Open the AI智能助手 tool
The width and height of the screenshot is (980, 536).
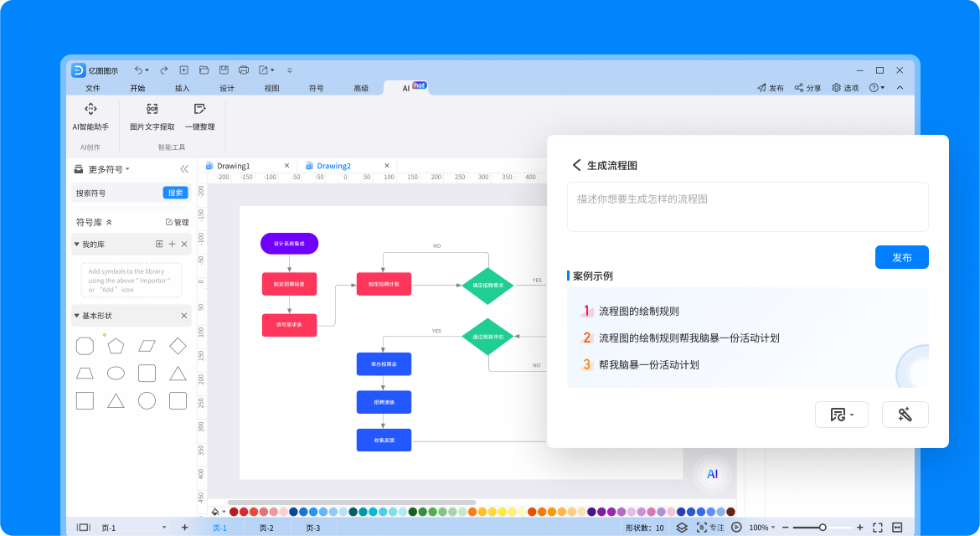[x=90, y=116]
